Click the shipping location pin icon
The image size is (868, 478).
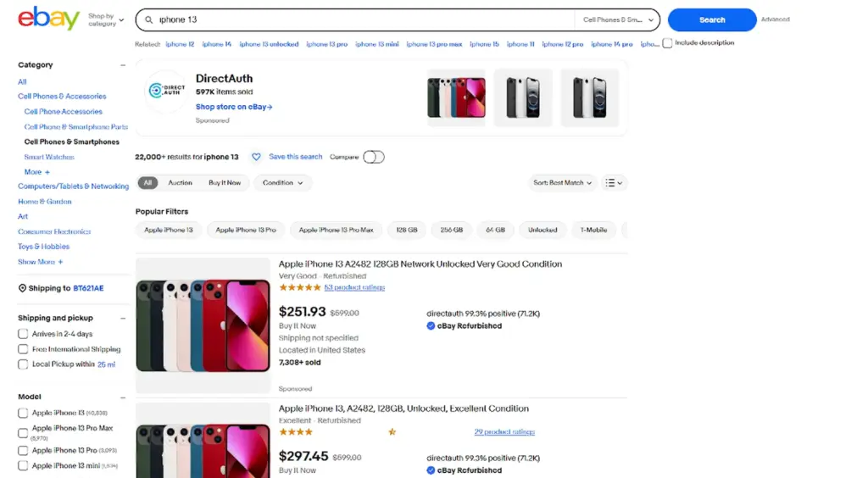point(22,288)
